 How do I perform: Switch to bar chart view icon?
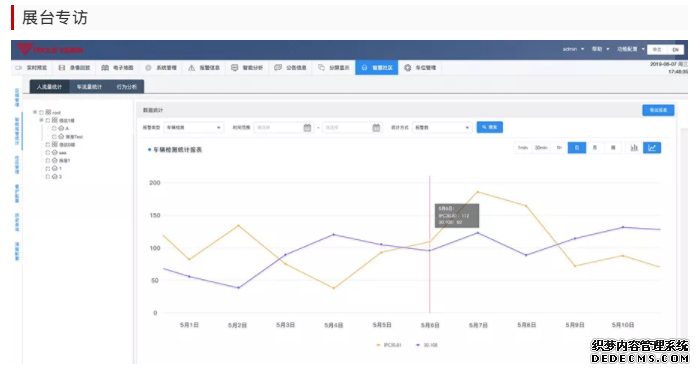pyautogui.click(x=634, y=148)
